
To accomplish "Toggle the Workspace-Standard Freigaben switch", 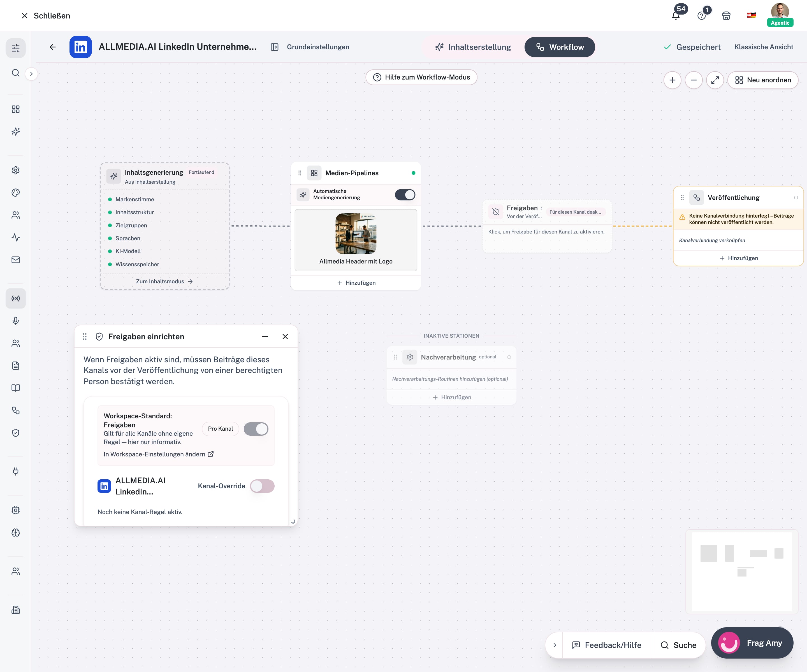I will (256, 429).
